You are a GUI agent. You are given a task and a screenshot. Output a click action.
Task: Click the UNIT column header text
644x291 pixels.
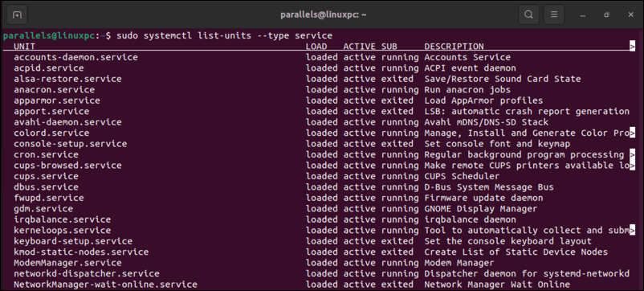coord(24,47)
